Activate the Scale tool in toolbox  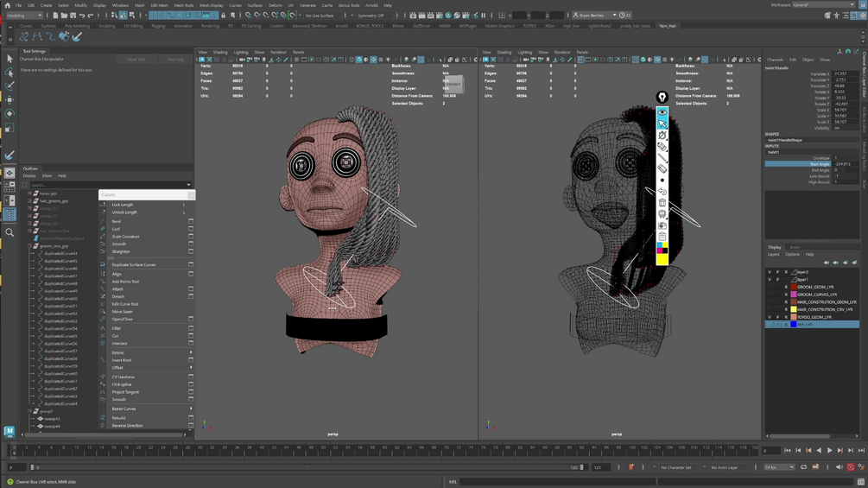[x=10, y=128]
